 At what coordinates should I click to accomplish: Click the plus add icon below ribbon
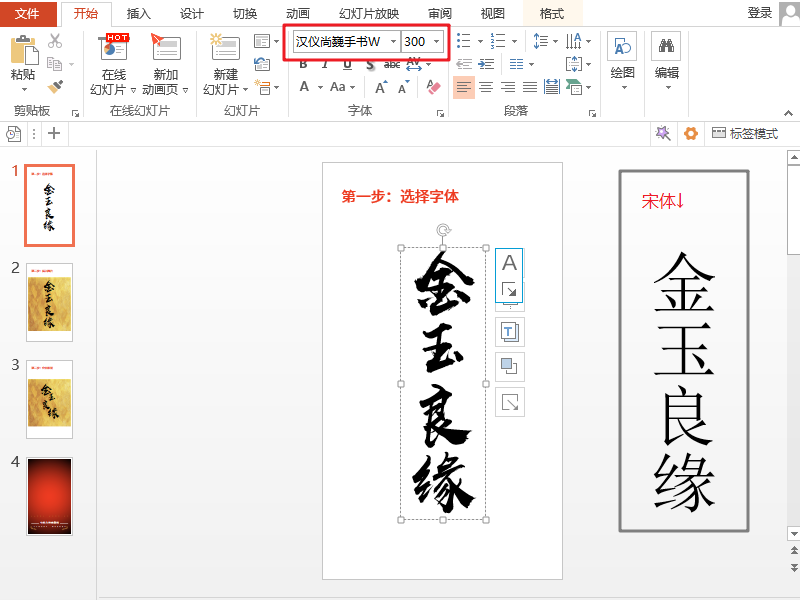[54, 134]
